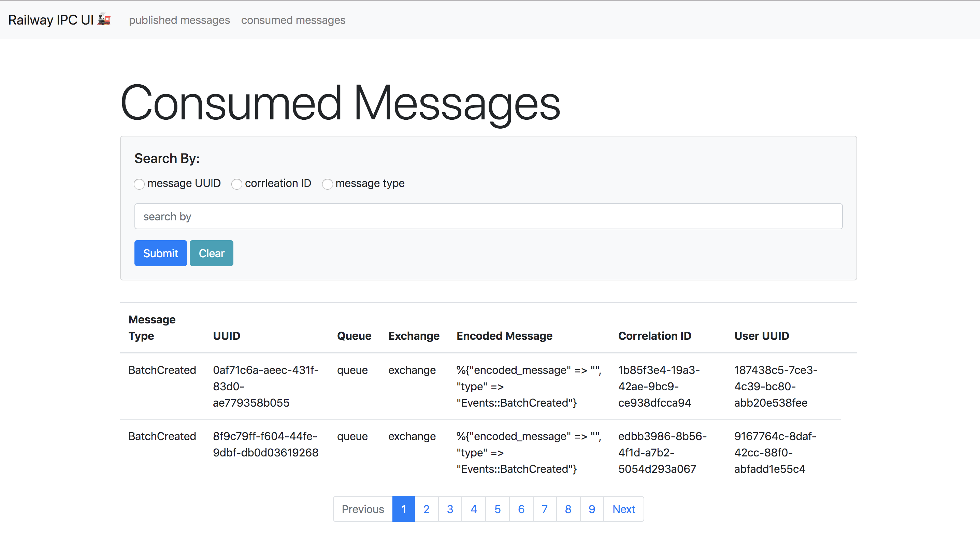The width and height of the screenshot is (980, 539).
Task: Click into the search by text field
Action: coord(488,216)
